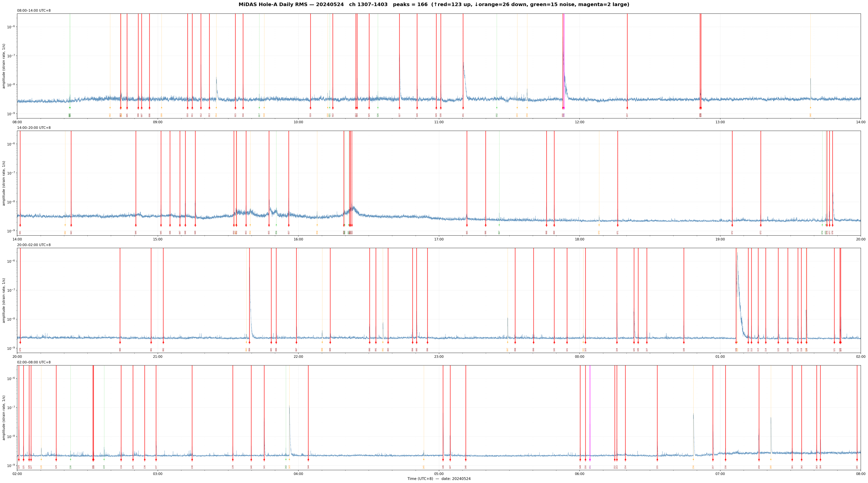Click the 'Time (UTC+8) — date: 20240524' axis label
This screenshot has width=868, height=483.
tap(439, 479)
